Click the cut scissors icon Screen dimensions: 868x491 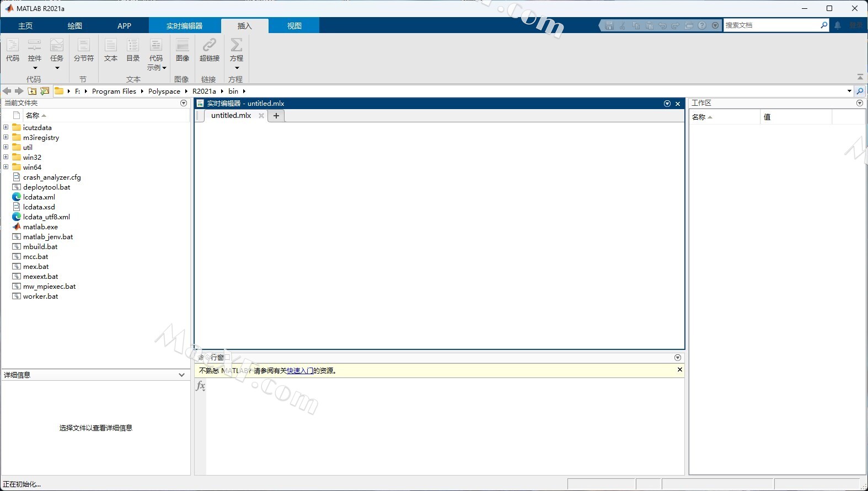tap(623, 25)
